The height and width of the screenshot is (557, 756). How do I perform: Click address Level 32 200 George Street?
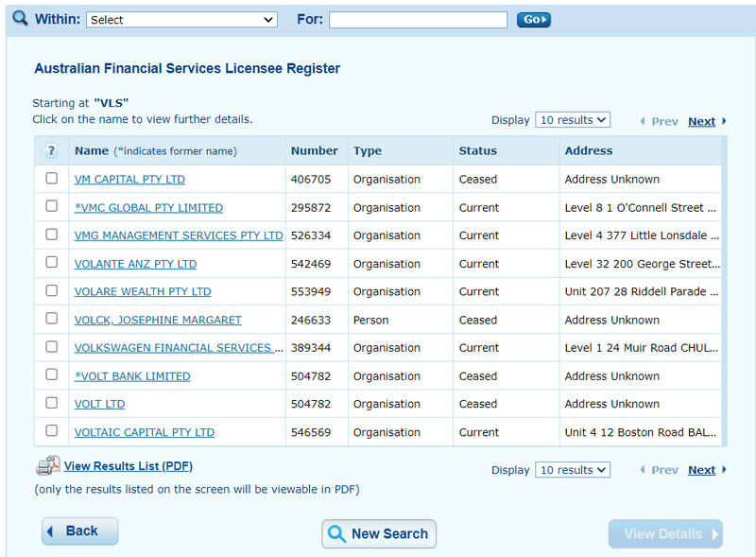[643, 264]
